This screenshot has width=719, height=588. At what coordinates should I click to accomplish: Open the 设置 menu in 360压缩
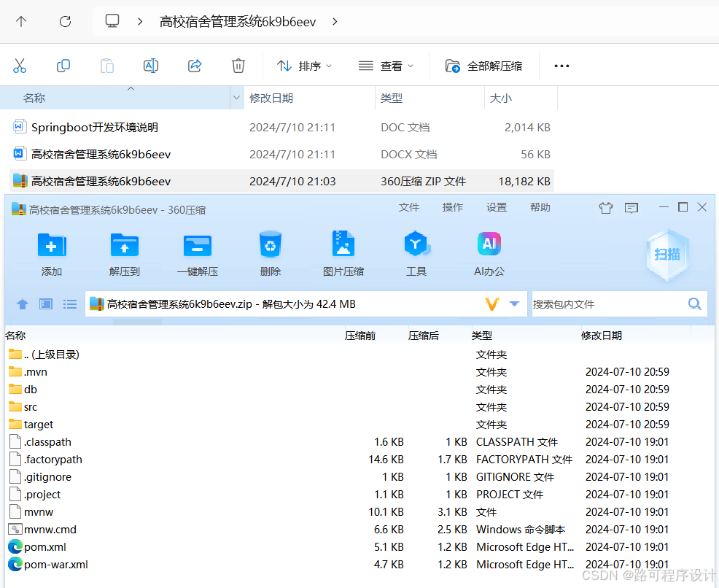pos(497,207)
